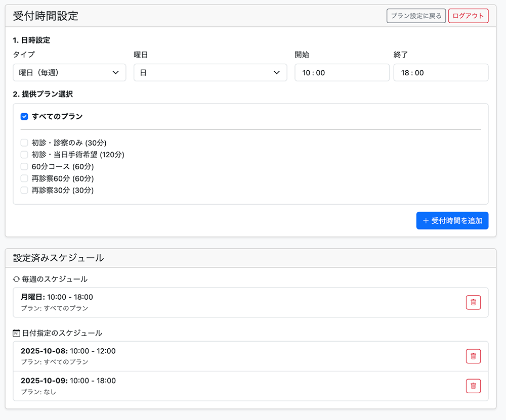
Task: Check the 再診察30分 (30分) option
Action: tap(24, 191)
